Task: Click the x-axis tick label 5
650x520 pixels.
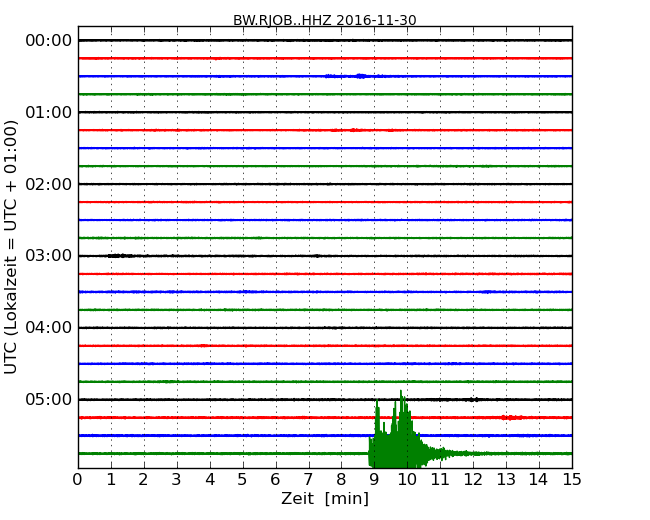Action: coord(243,480)
